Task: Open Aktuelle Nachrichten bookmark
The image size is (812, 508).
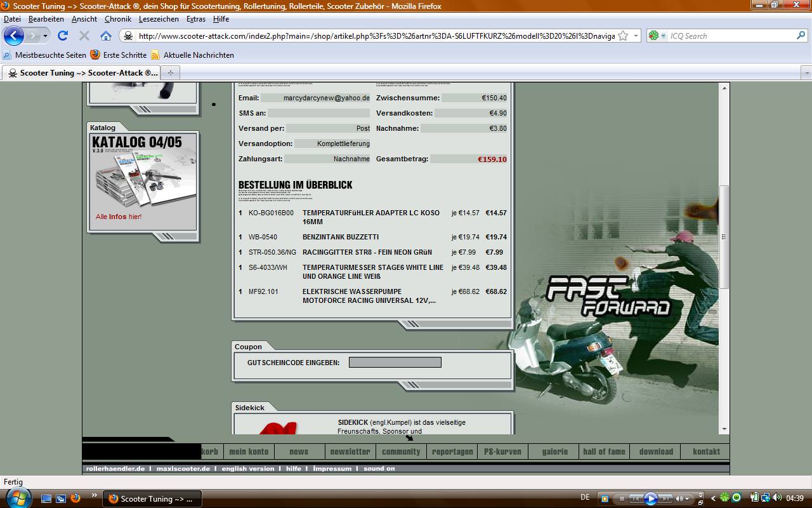Action: pos(193,55)
